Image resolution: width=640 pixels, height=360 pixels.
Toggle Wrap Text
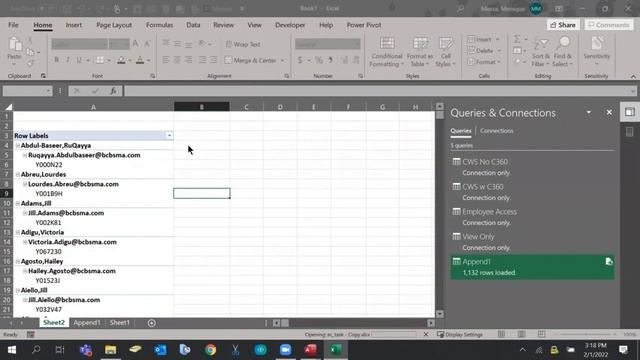pos(243,44)
